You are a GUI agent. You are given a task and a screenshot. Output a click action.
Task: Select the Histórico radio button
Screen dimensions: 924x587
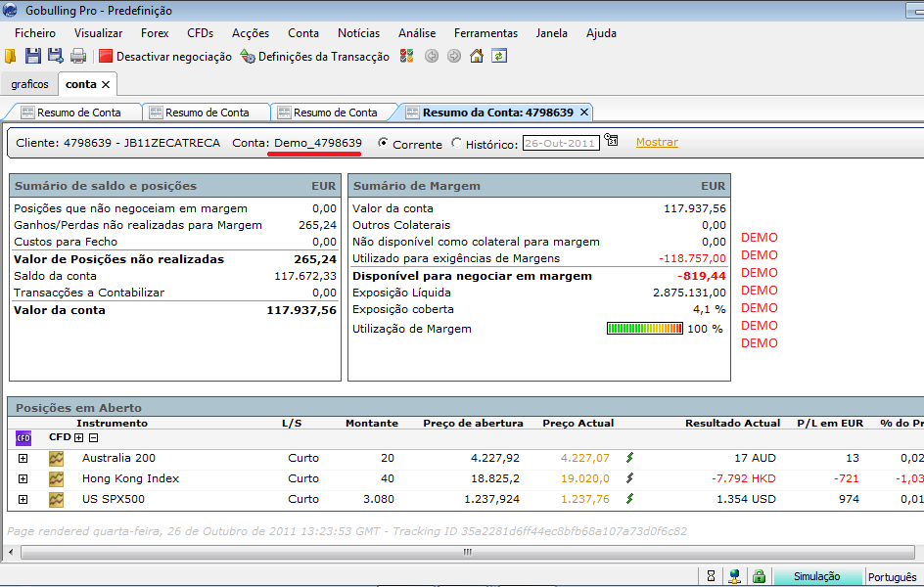[x=456, y=143]
